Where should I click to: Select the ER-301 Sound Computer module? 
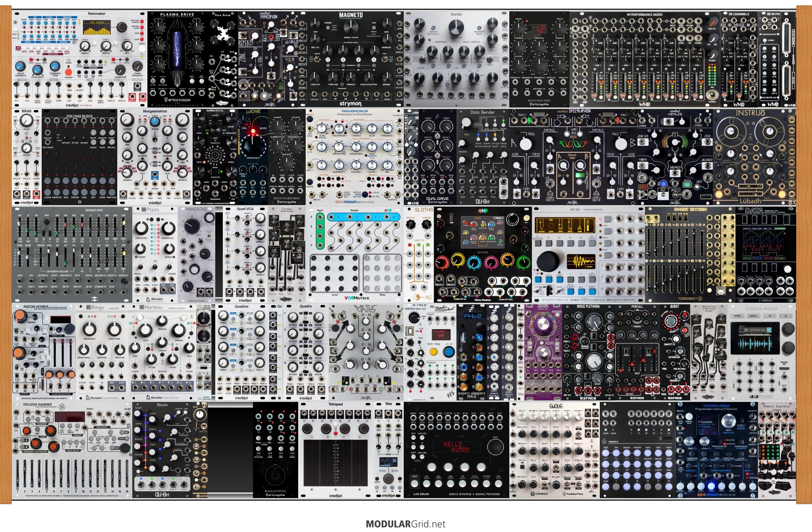[588, 255]
